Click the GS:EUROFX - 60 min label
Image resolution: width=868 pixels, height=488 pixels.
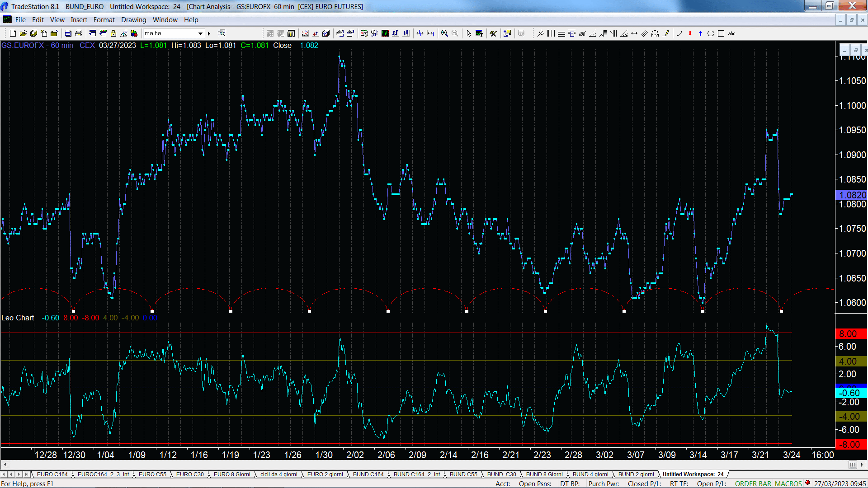click(x=37, y=46)
